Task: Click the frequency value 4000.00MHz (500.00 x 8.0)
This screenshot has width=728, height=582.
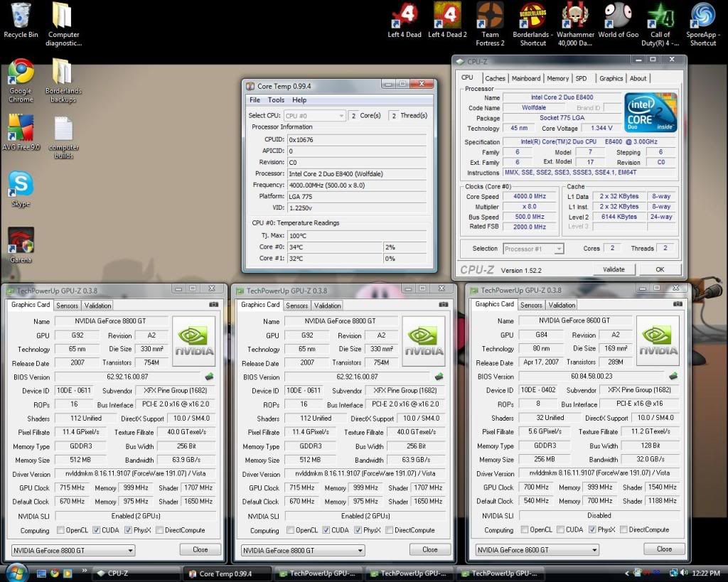Action: pyautogui.click(x=357, y=185)
